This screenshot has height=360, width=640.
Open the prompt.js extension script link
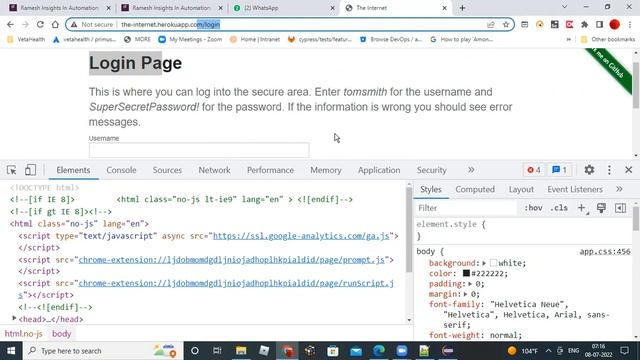tap(231, 260)
